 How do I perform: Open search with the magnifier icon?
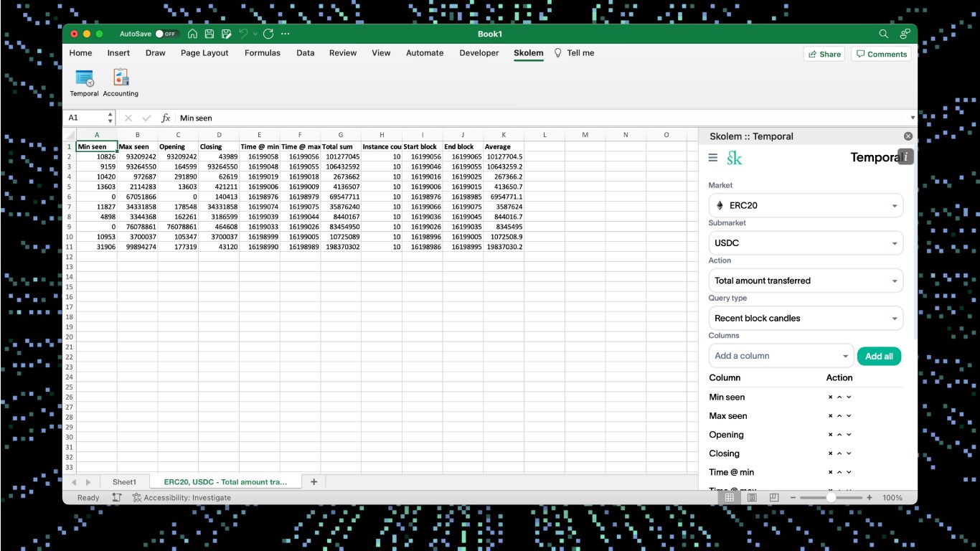(x=884, y=34)
